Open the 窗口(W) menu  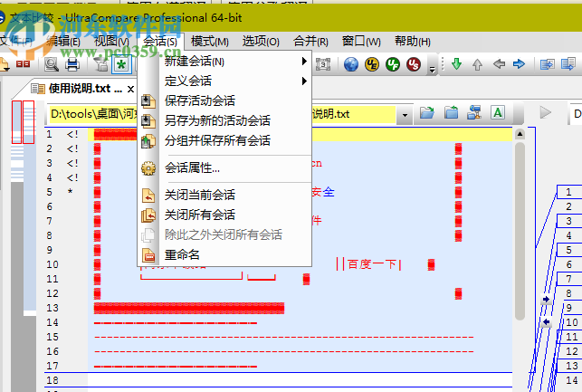(x=361, y=42)
